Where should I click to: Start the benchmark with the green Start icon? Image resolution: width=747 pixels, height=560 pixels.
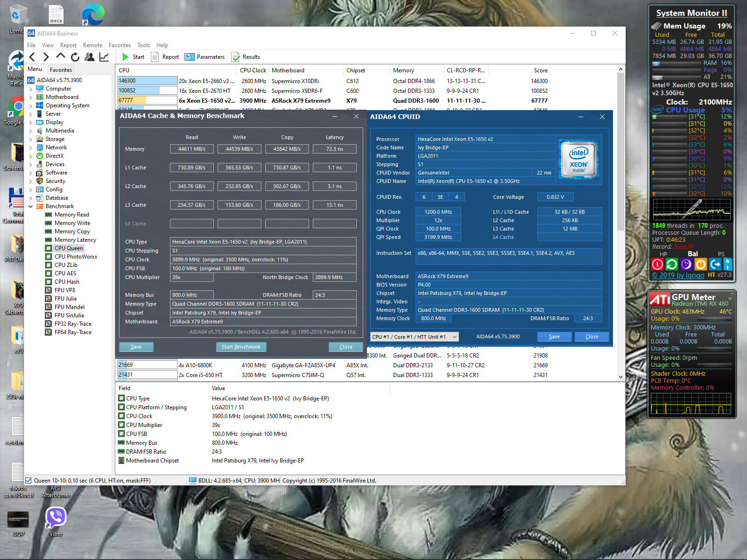point(125,57)
